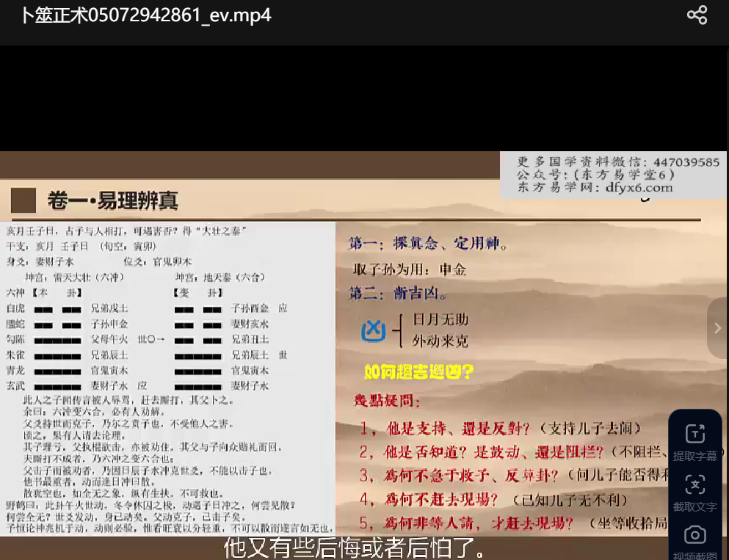Click the 视频截图 camera icon

(x=694, y=535)
